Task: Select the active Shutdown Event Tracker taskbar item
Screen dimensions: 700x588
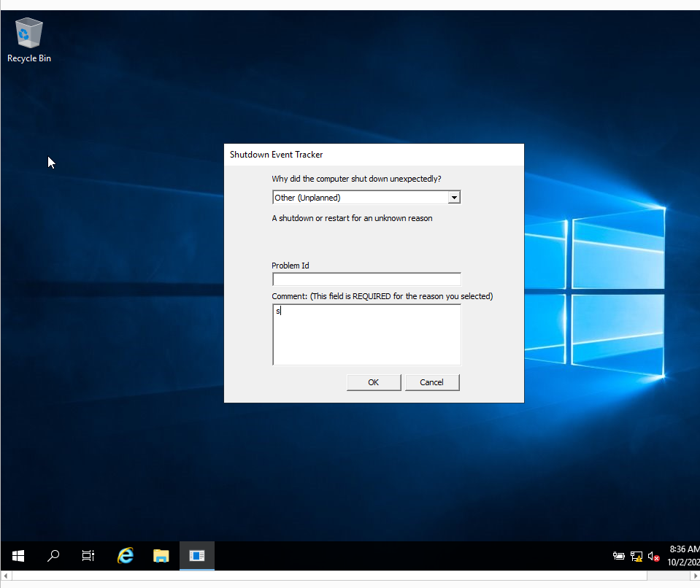Action: point(197,555)
